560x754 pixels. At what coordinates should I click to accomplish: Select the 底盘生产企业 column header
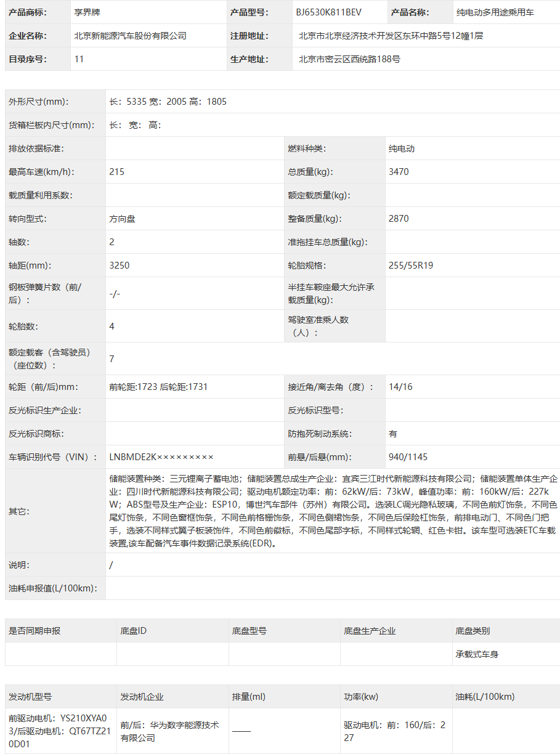point(370,631)
